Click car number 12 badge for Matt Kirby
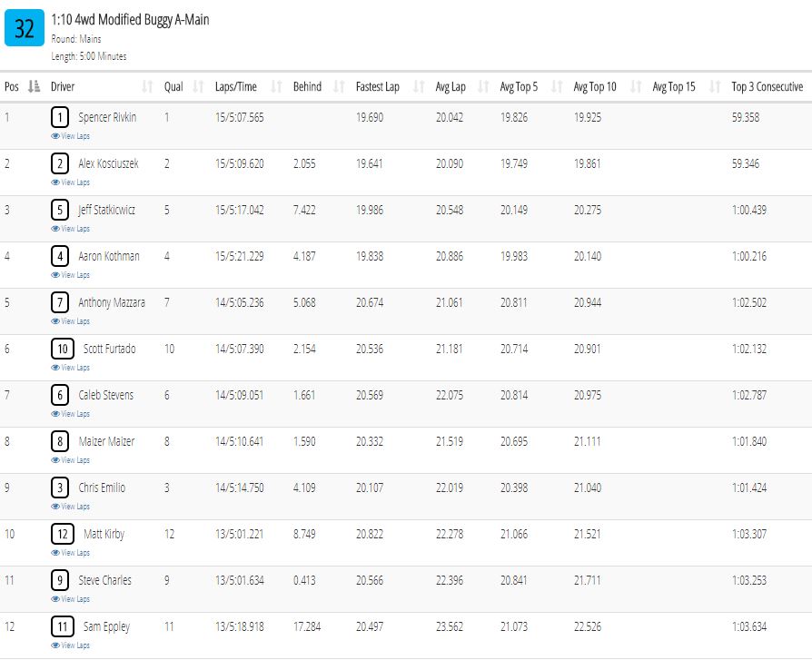The height and width of the screenshot is (660, 812). pyautogui.click(x=63, y=534)
